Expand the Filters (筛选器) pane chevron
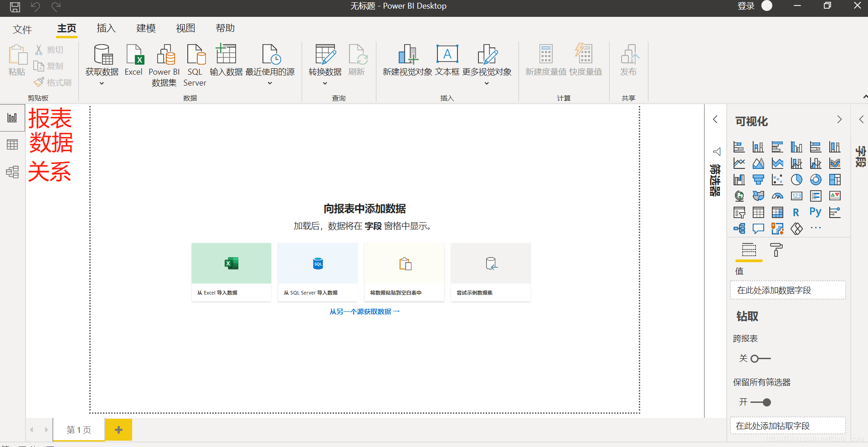 pyautogui.click(x=715, y=119)
